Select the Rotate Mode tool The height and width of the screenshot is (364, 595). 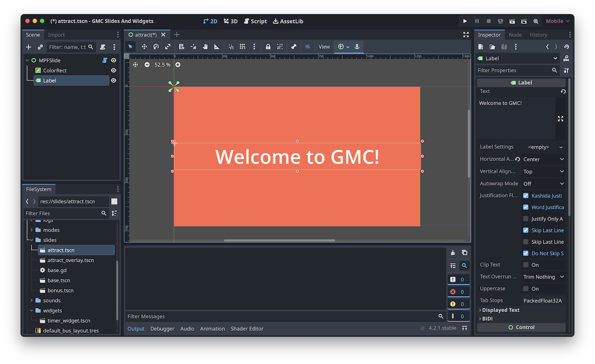156,47
